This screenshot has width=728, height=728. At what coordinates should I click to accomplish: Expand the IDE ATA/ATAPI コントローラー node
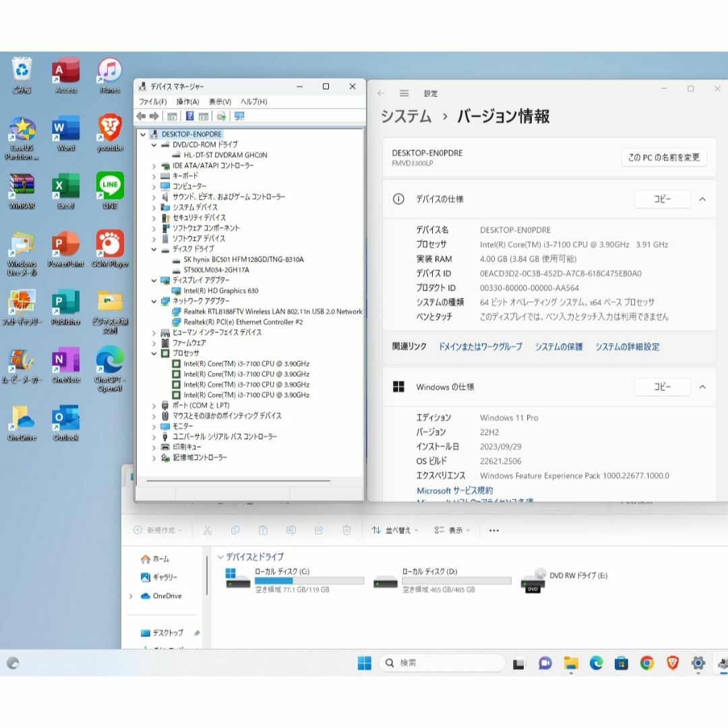pos(154,166)
